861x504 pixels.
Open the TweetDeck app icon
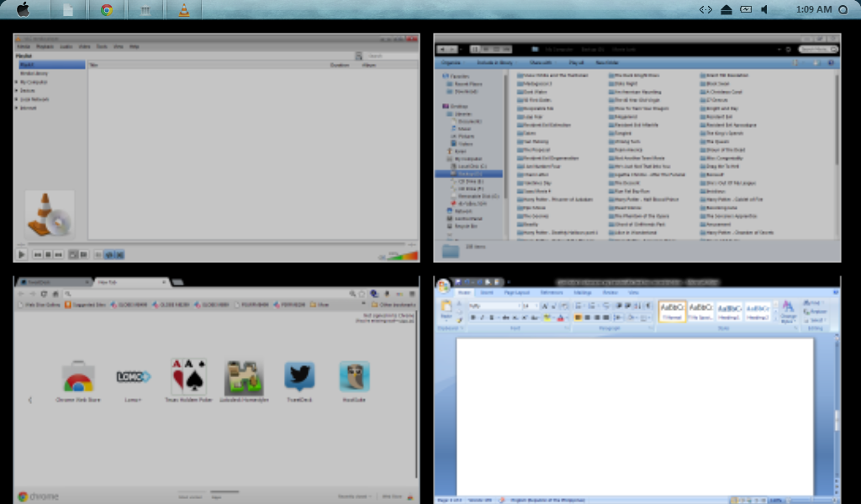[299, 376]
